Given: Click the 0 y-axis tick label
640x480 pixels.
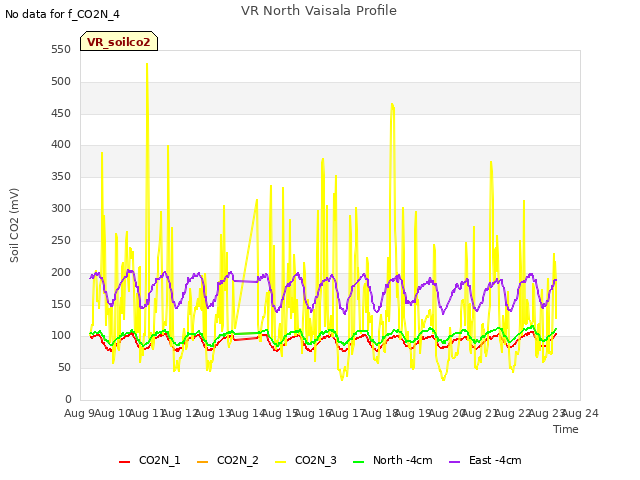Looking at the screenshot, I should [68, 399].
